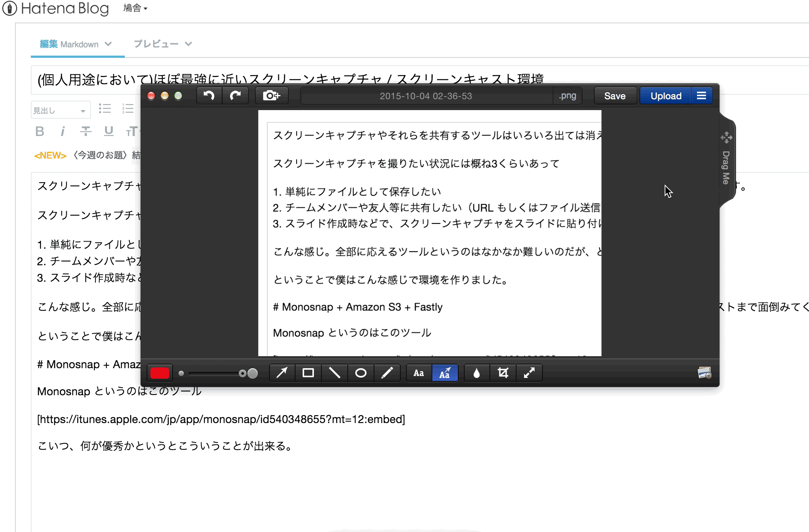
Task: Open the NEW 今週のお題 link
Action: click(x=87, y=155)
